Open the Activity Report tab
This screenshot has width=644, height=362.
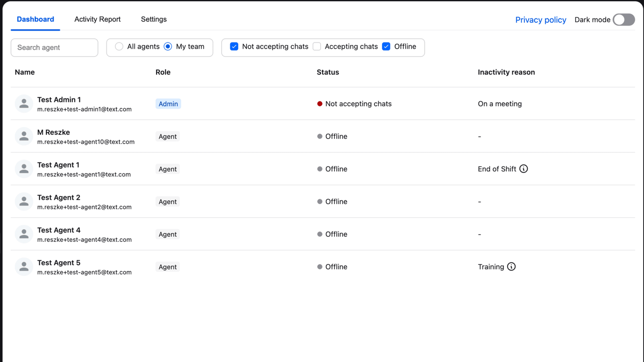point(97,19)
